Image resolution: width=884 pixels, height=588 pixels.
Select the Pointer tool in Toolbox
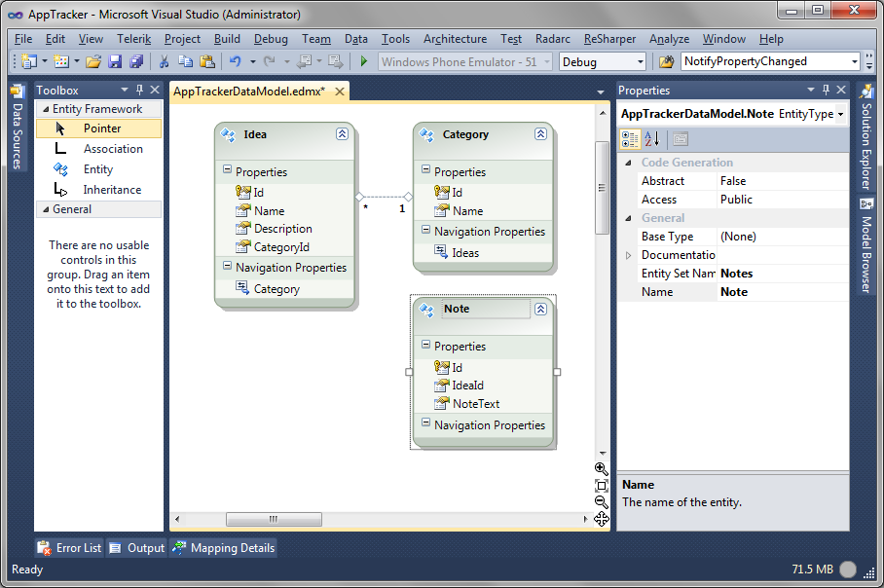[98, 129]
